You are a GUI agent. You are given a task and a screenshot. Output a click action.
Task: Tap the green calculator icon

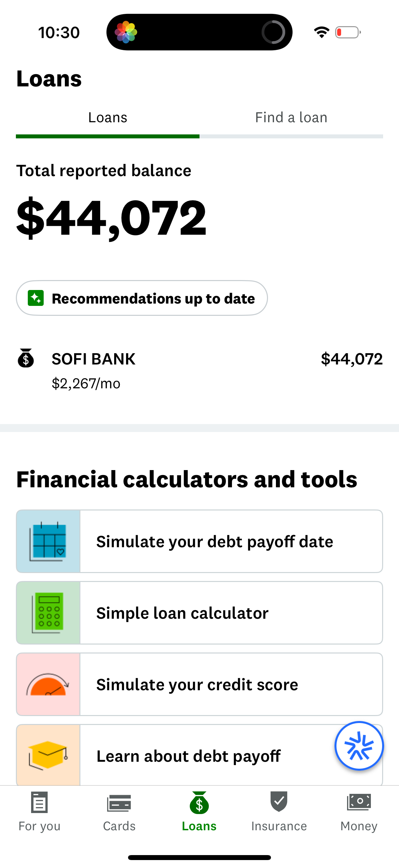tap(48, 612)
